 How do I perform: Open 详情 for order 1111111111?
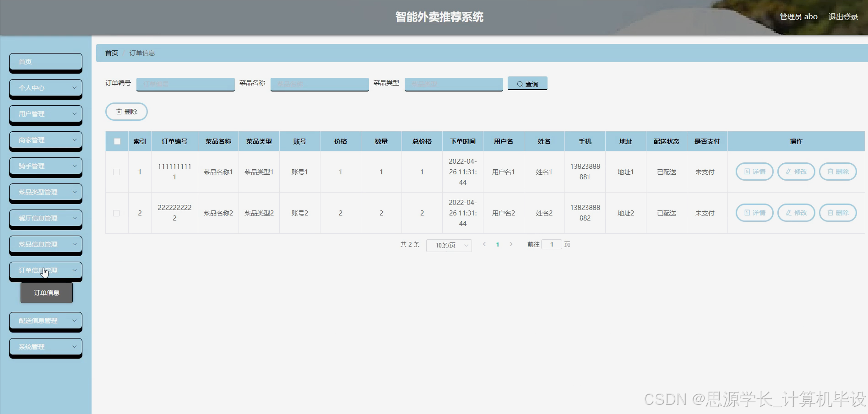point(754,172)
